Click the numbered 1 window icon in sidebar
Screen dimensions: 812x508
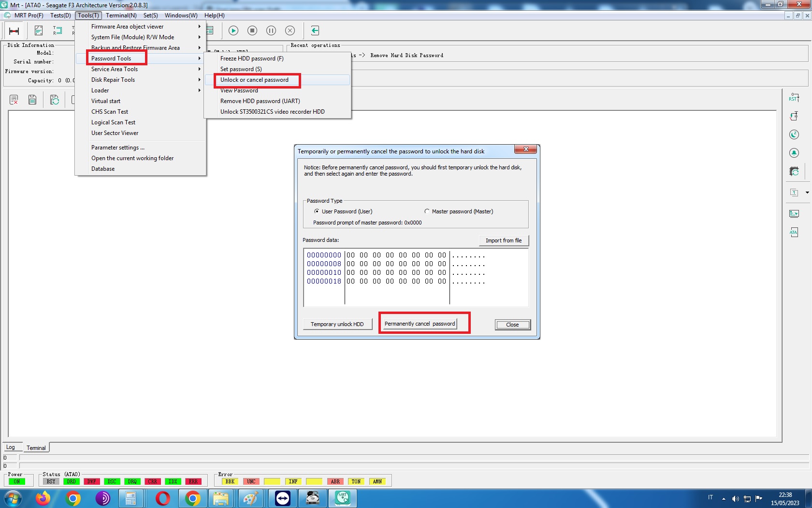pyautogui.click(x=794, y=193)
